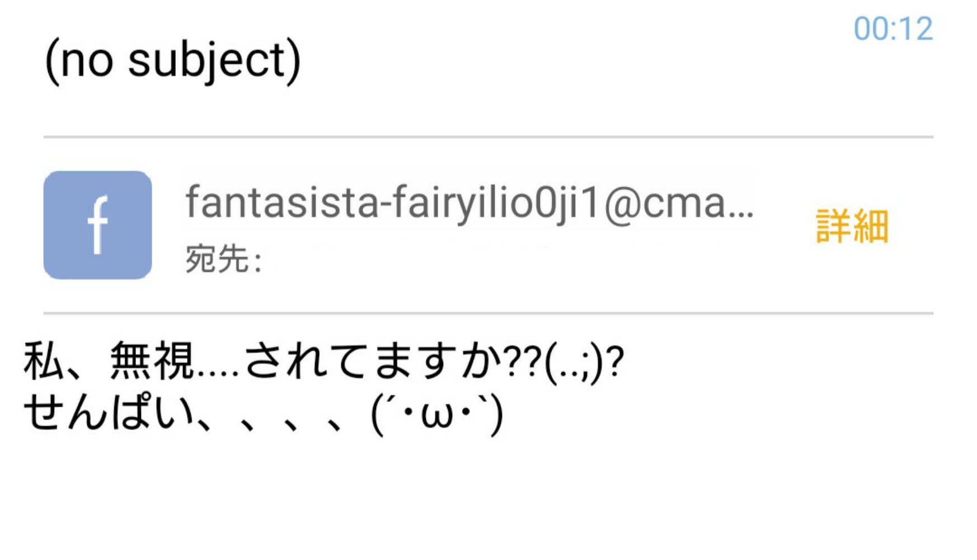Screen dimensions: 977x560
Task: Open the 詳細 details link
Action: click(x=852, y=226)
